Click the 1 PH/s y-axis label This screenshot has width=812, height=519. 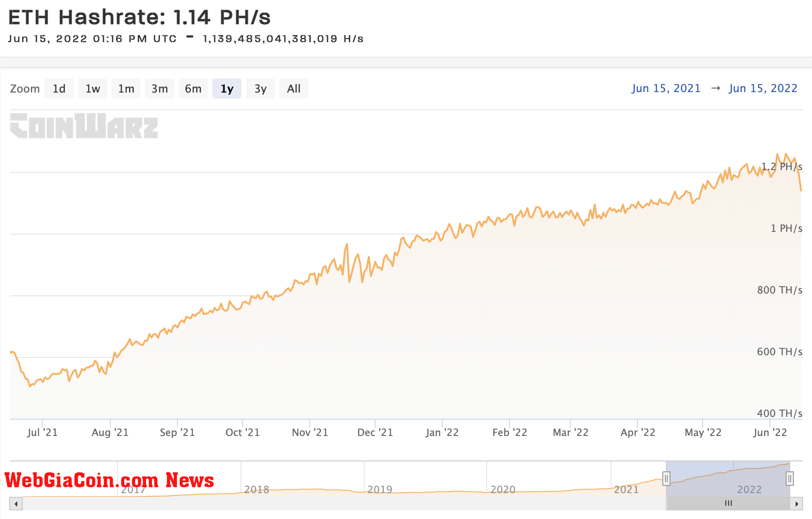click(787, 228)
